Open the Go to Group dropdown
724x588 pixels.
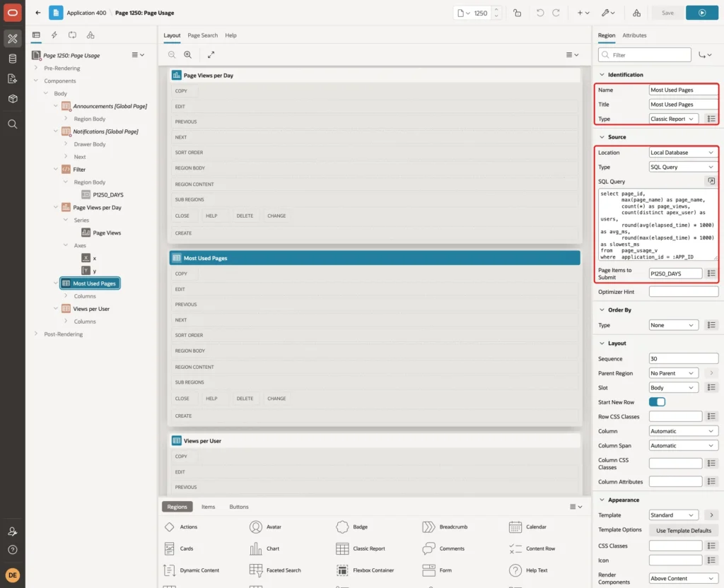point(705,55)
